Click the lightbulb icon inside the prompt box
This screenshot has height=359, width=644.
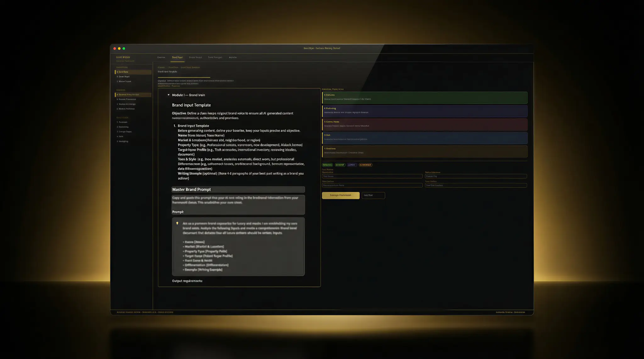pos(178,223)
